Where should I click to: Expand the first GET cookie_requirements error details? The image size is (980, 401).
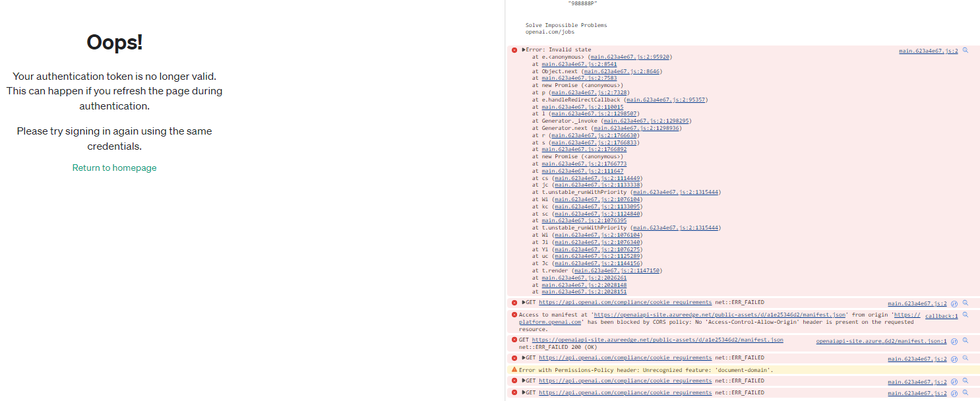[523, 303]
